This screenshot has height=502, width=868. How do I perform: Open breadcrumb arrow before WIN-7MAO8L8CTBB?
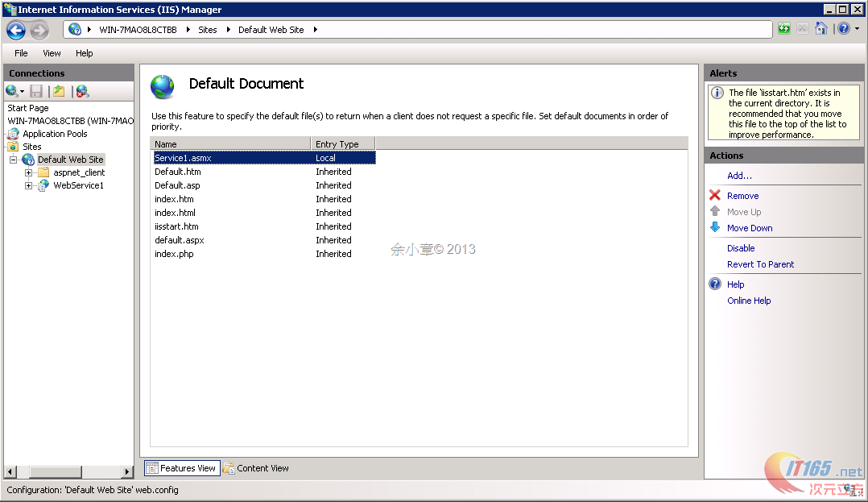pyautogui.click(x=89, y=30)
